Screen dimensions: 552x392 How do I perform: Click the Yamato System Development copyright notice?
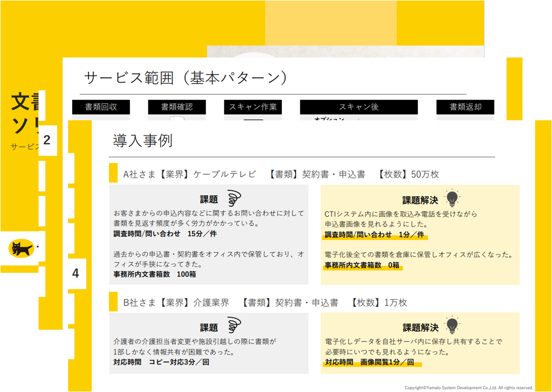pos(469,388)
